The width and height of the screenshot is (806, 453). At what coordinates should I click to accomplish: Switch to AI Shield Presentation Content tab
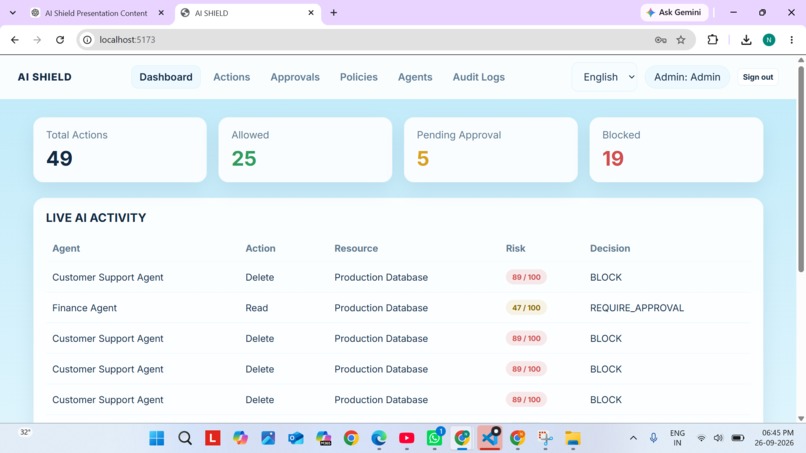96,13
